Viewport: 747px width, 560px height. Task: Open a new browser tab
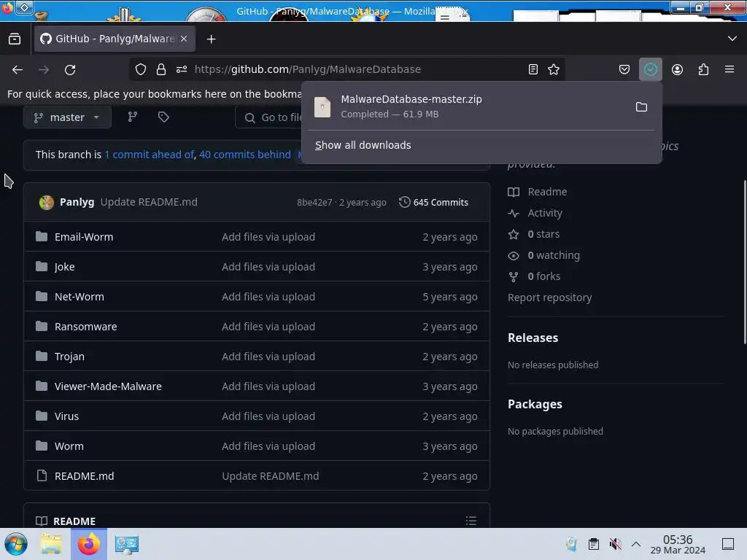211,39
